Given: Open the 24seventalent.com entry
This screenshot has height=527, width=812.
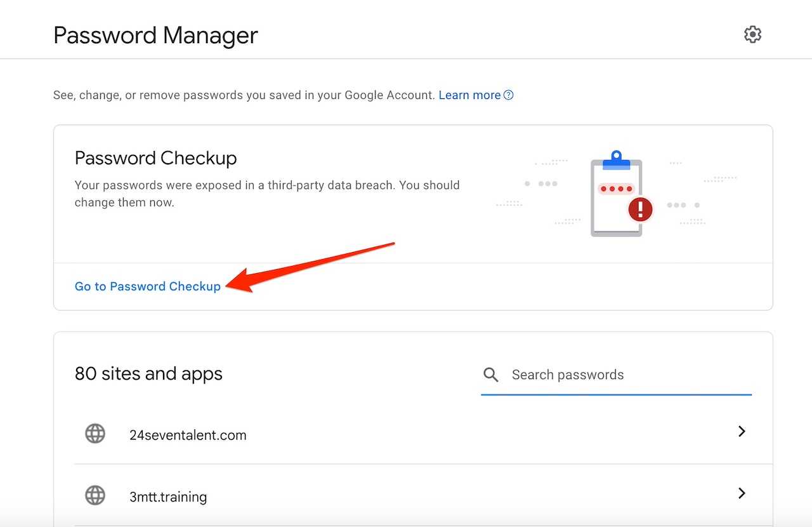Looking at the screenshot, I should coord(423,435).
